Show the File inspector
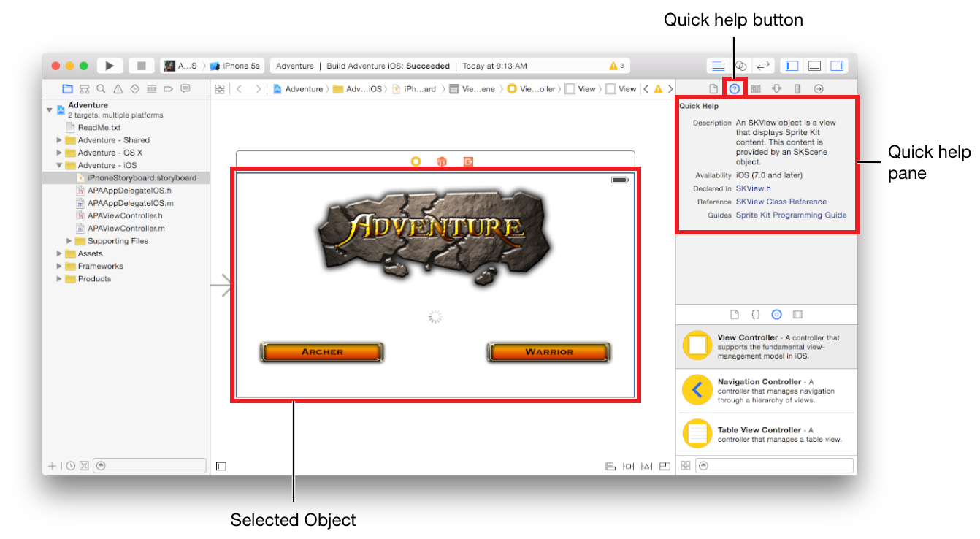This screenshot has height=539, width=980. [714, 88]
